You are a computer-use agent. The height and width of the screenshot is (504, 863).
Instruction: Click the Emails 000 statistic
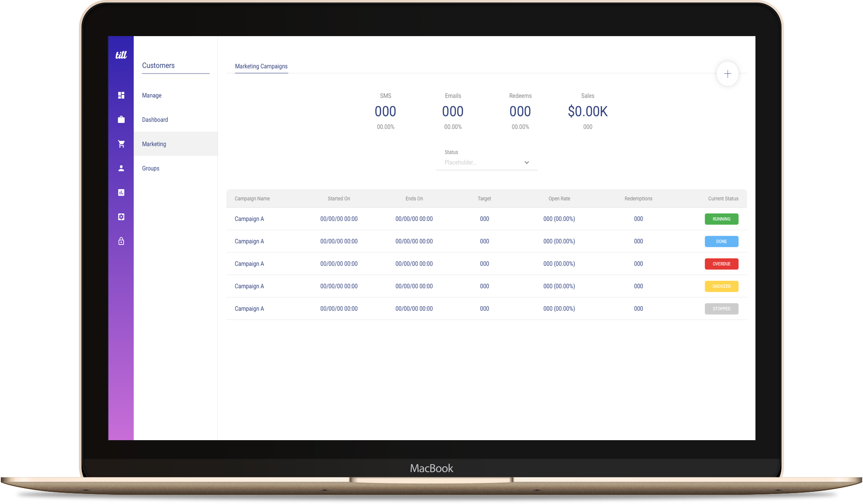[453, 111]
